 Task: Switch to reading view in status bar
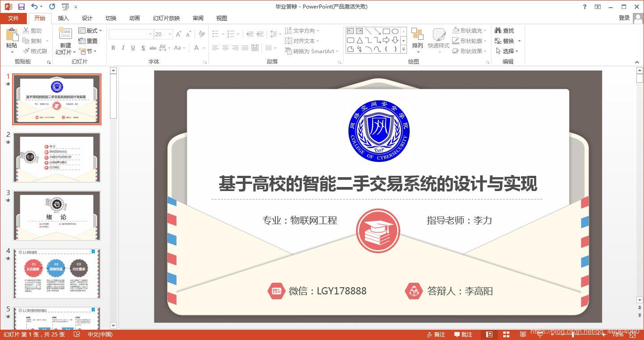(x=523, y=334)
